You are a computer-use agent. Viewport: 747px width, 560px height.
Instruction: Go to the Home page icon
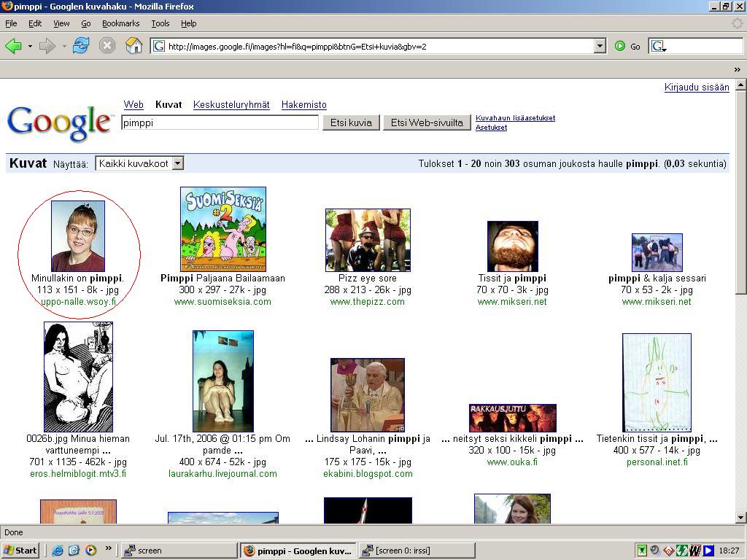click(x=134, y=46)
